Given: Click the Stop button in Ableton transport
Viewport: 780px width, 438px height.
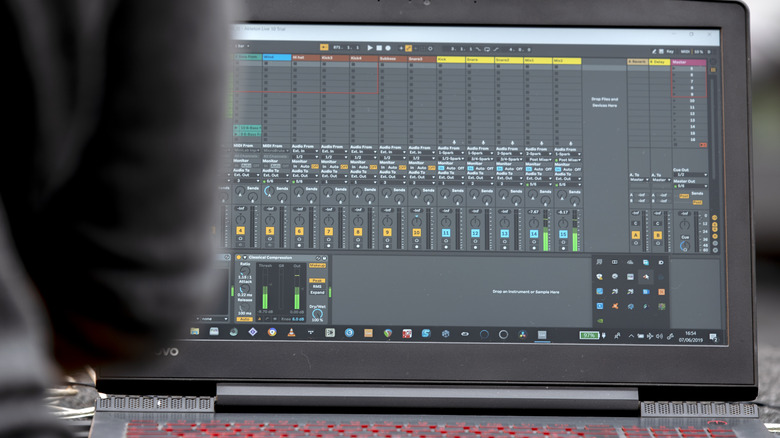Looking at the screenshot, I should [x=379, y=48].
